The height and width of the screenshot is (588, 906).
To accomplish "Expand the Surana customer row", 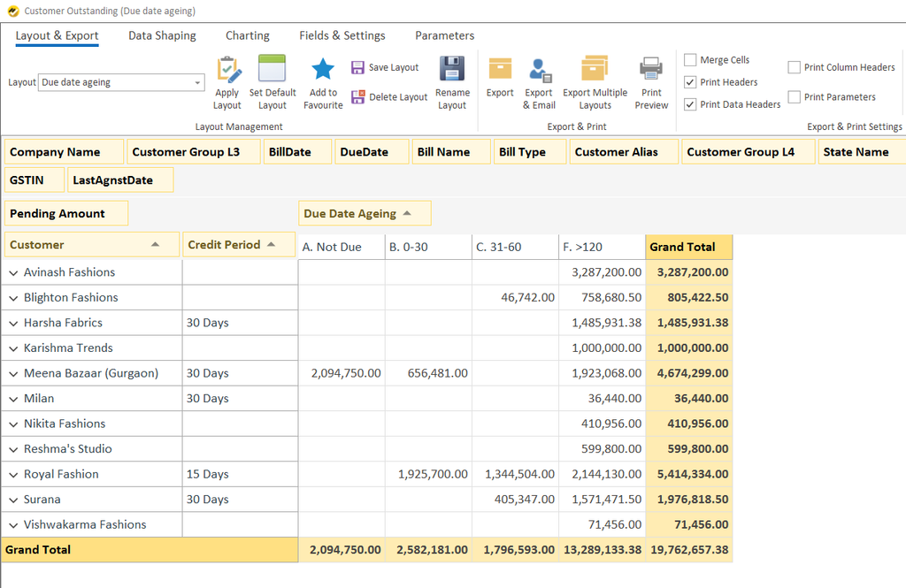I will (13, 500).
